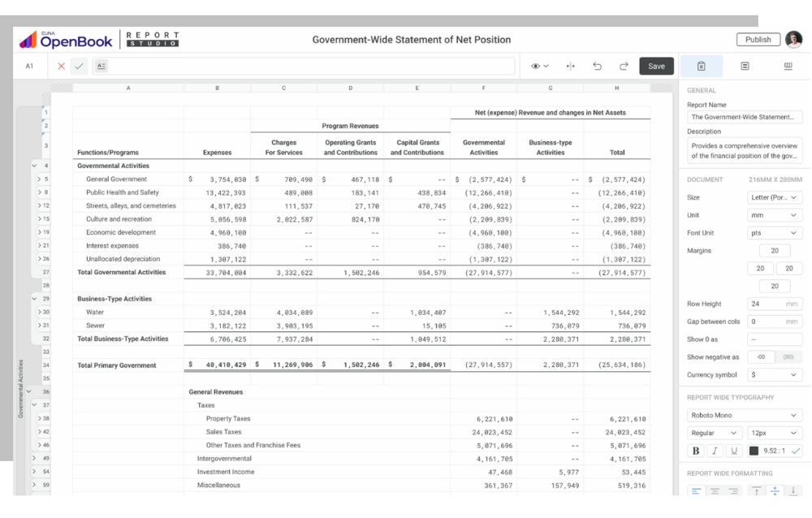
Task: Collapse the row 37 Taxes group
Action: pos(34,405)
